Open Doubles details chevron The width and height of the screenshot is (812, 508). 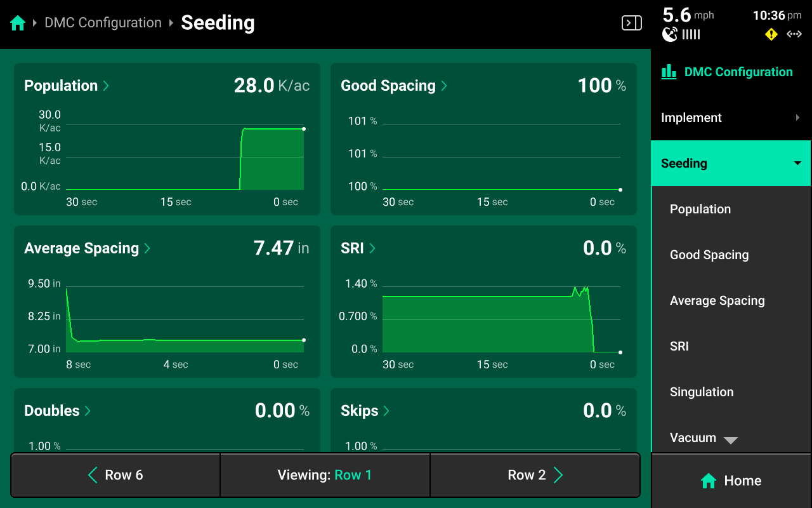[x=88, y=411]
